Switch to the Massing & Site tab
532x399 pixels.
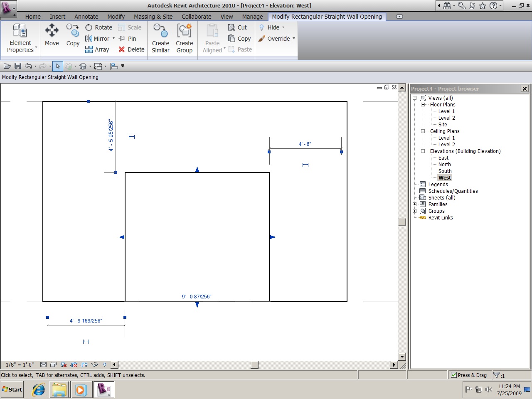153,17
